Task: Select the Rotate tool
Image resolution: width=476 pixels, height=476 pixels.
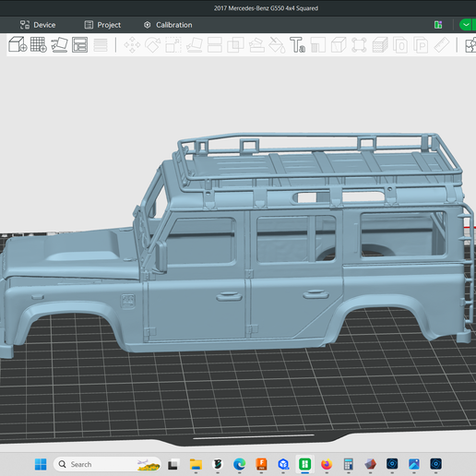Action: click(153, 45)
